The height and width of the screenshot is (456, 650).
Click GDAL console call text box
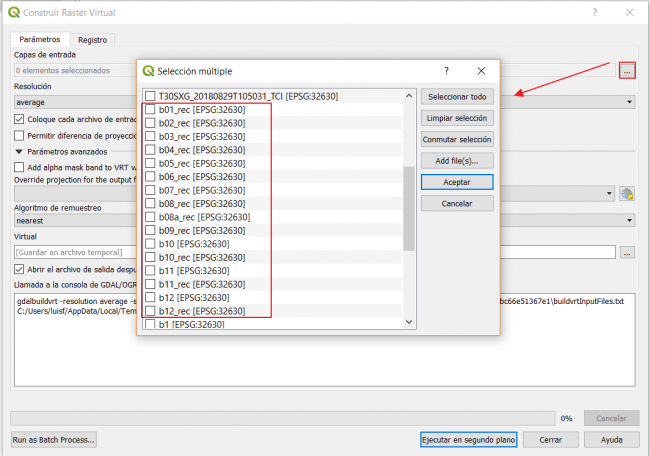tap(325, 340)
